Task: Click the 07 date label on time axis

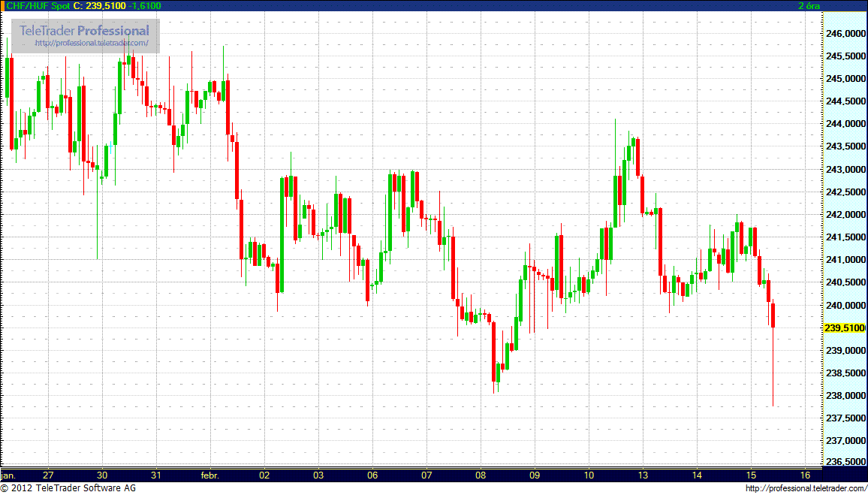Action: pos(426,475)
